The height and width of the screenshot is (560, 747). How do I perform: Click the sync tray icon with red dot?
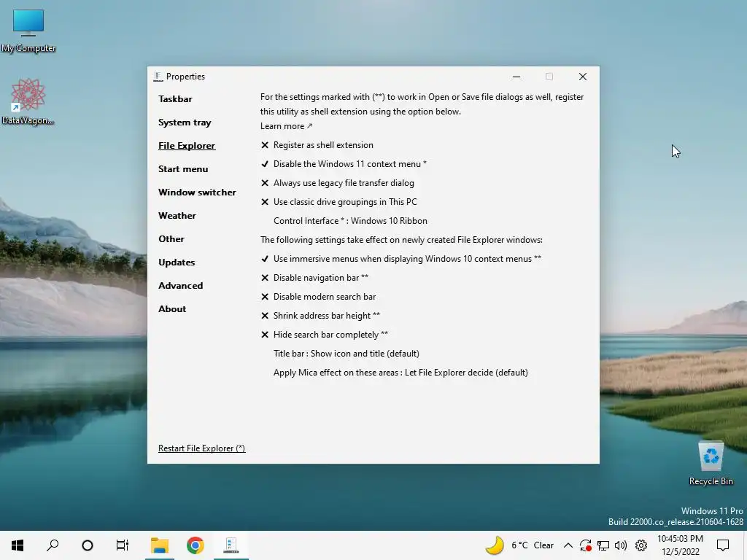tap(586, 545)
